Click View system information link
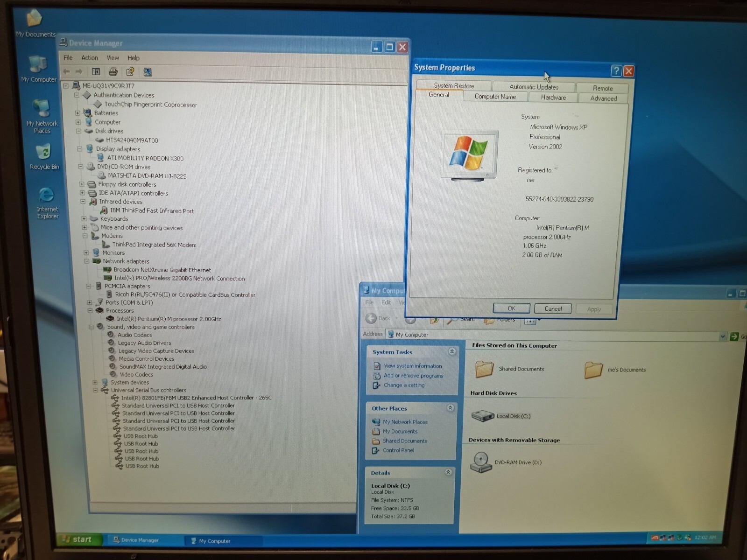The image size is (747, 560). 413,366
